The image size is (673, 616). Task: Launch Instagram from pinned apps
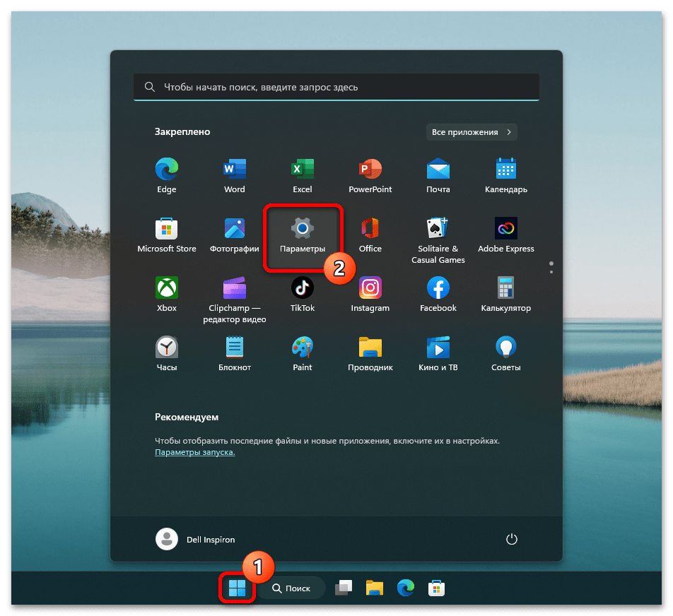pyautogui.click(x=370, y=295)
